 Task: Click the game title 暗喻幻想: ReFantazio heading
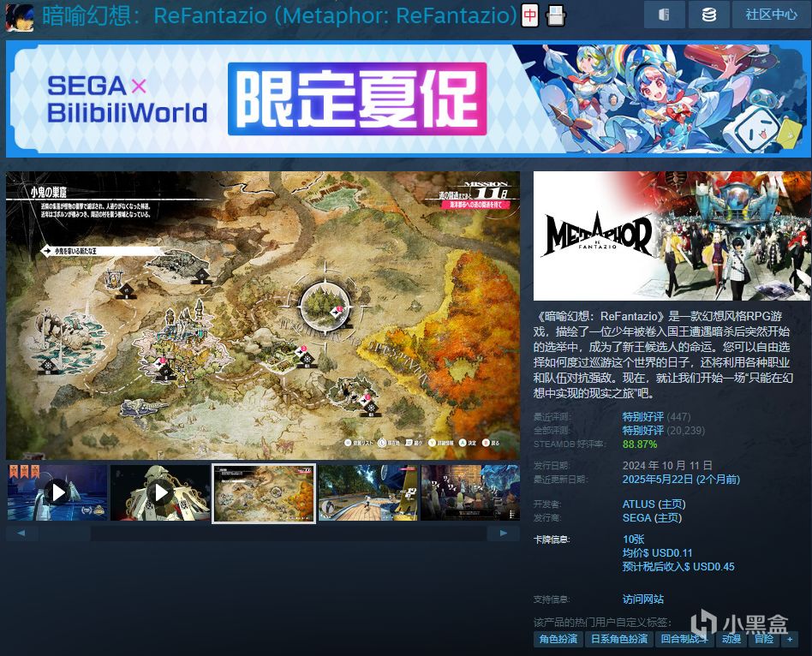tap(279, 15)
